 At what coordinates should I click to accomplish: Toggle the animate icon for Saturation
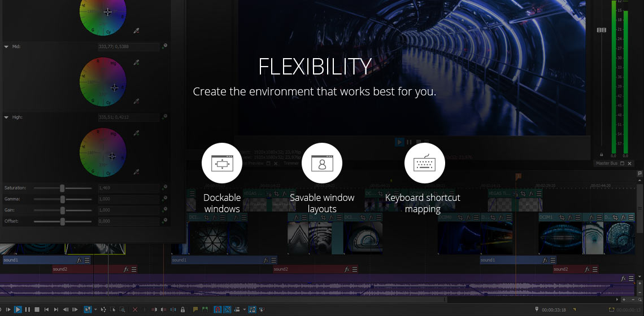click(x=164, y=187)
